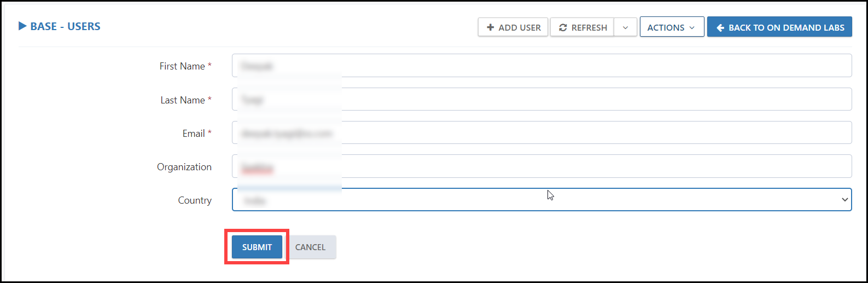This screenshot has height=283, width=868.
Task: Open the Country select box arrow
Action: (x=844, y=200)
